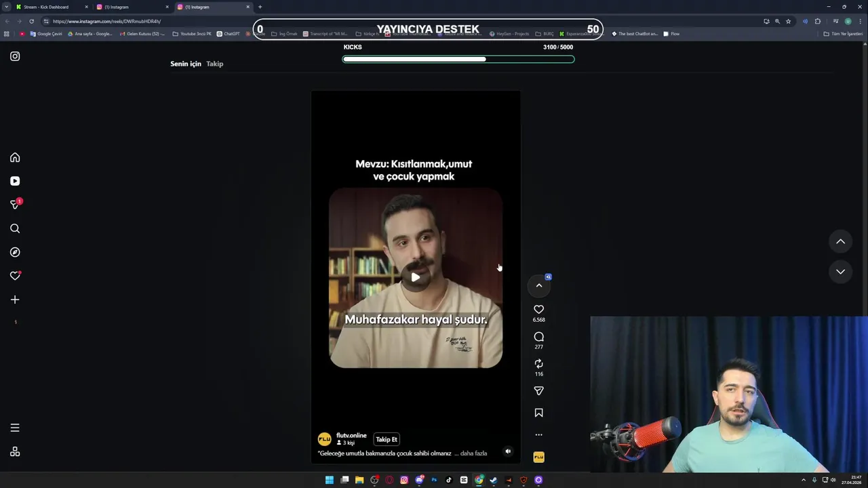Screen dimensions: 868x488
Task: Open Gelen Kutusu Gmail bookmark
Action: (142, 34)
